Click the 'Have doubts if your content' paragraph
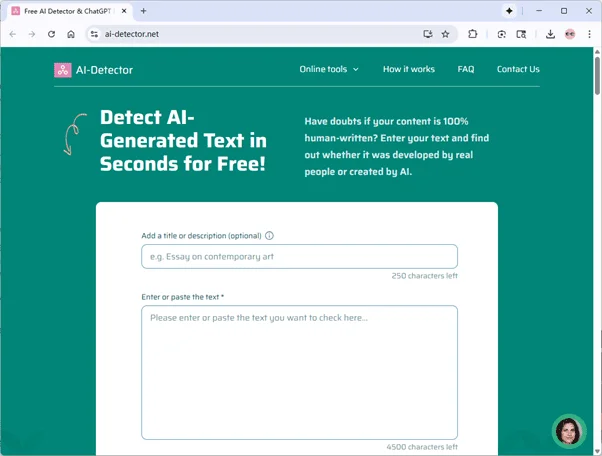 (x=397, y=146)
